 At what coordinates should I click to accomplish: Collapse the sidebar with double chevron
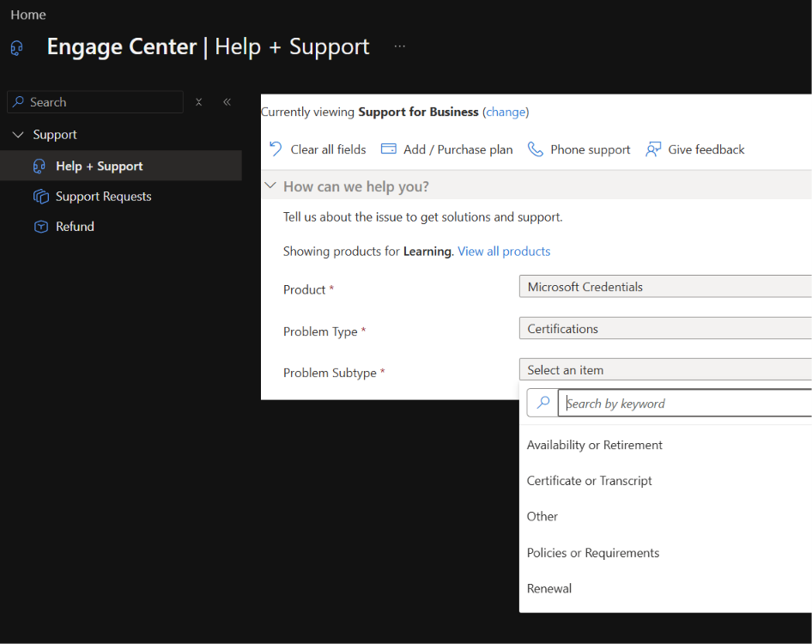227,102
